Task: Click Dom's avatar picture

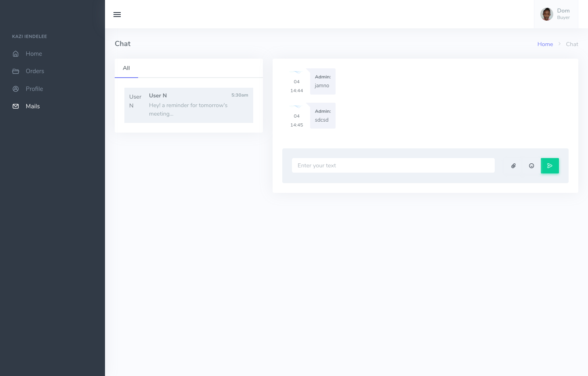Action: (547, 14)
